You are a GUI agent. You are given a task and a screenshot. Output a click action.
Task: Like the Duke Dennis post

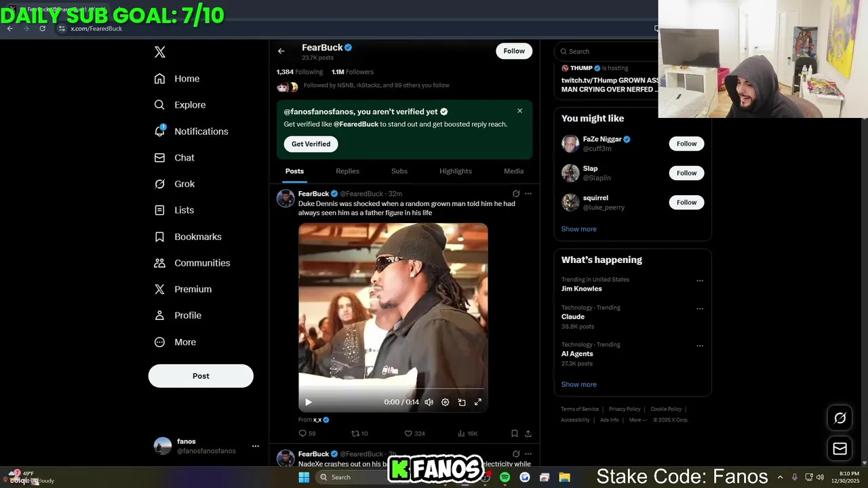414,434
